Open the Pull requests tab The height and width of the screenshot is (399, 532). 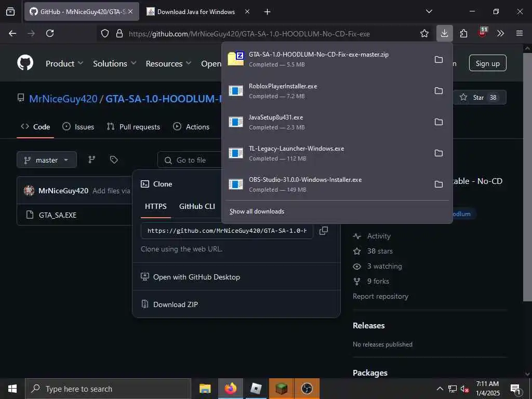tap(134, 127)
